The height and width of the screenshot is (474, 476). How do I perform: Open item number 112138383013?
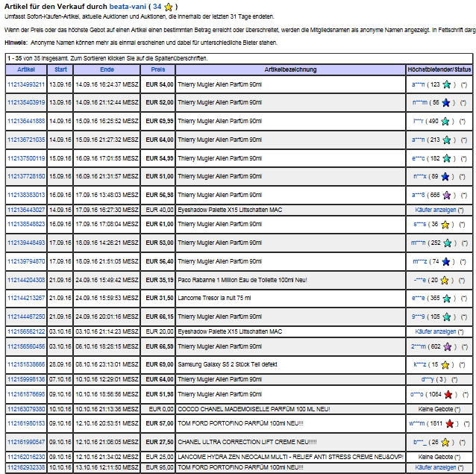tap(26, 195)
